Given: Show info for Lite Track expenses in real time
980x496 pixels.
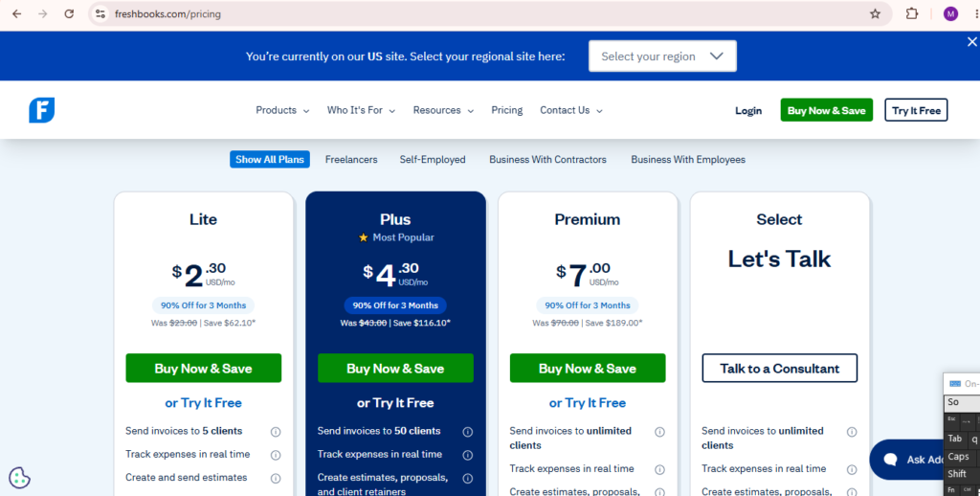Looking at the screenshot, I should tap(275, 456).
